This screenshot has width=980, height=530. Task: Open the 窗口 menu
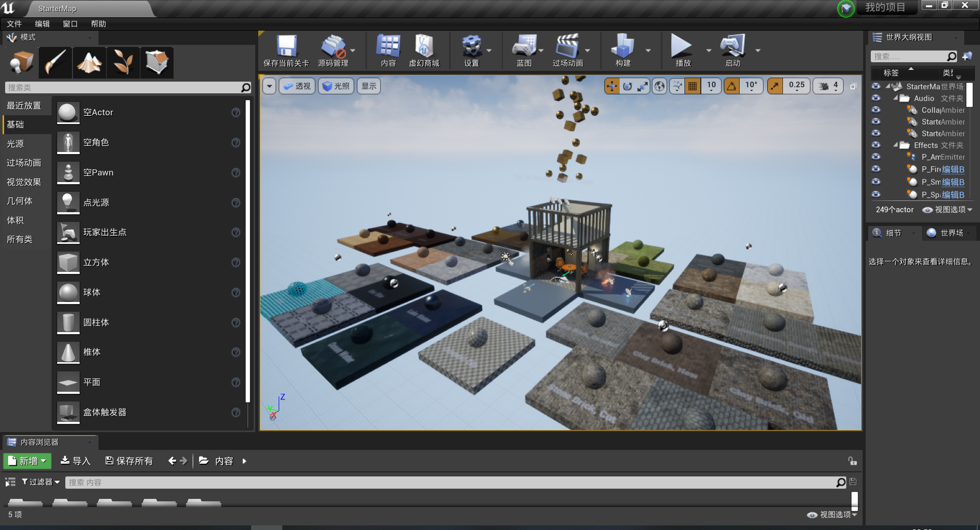[69, 23]
